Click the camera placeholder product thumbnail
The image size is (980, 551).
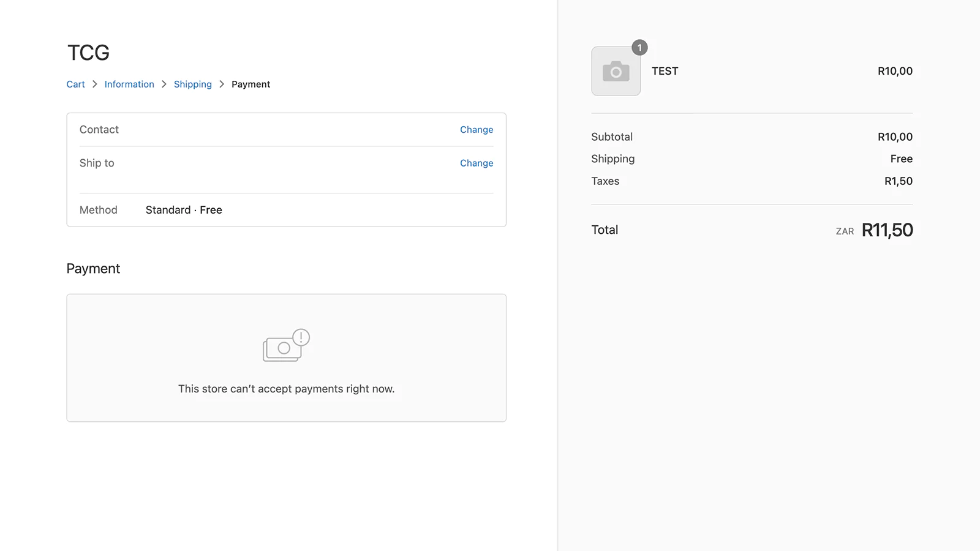coord(616,72)
